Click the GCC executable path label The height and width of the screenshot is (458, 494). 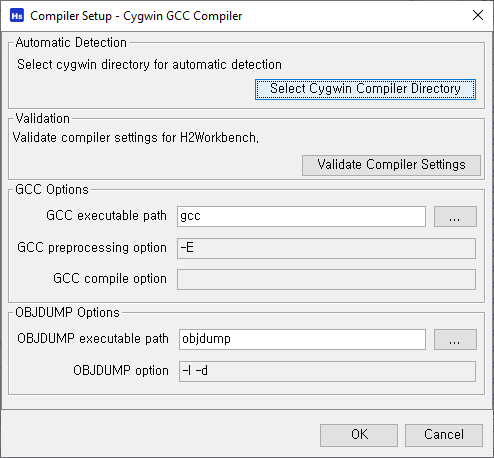(x=106, y=216)
